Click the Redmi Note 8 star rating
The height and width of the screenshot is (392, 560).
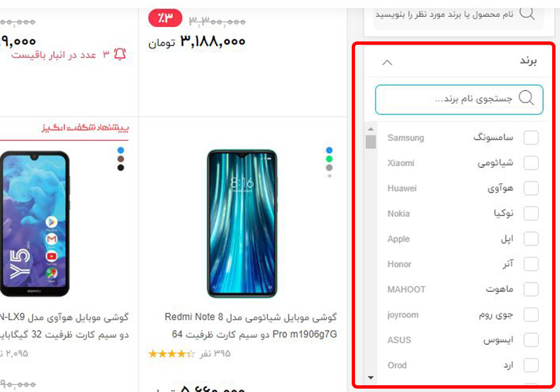pos(171,354)
